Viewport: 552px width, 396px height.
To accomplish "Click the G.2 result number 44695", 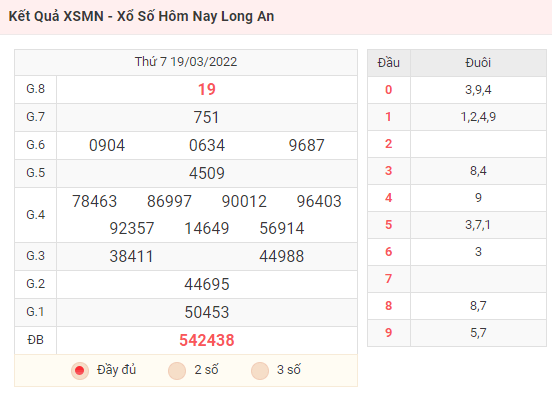I will (207, 284).
